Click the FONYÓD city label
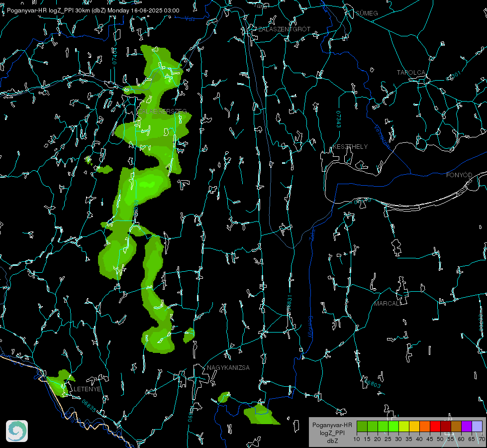The image size is (487, 448). 459,175
